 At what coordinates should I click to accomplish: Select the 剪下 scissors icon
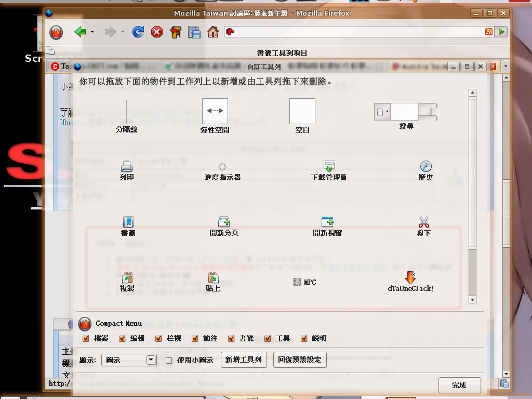pos(424,221)
